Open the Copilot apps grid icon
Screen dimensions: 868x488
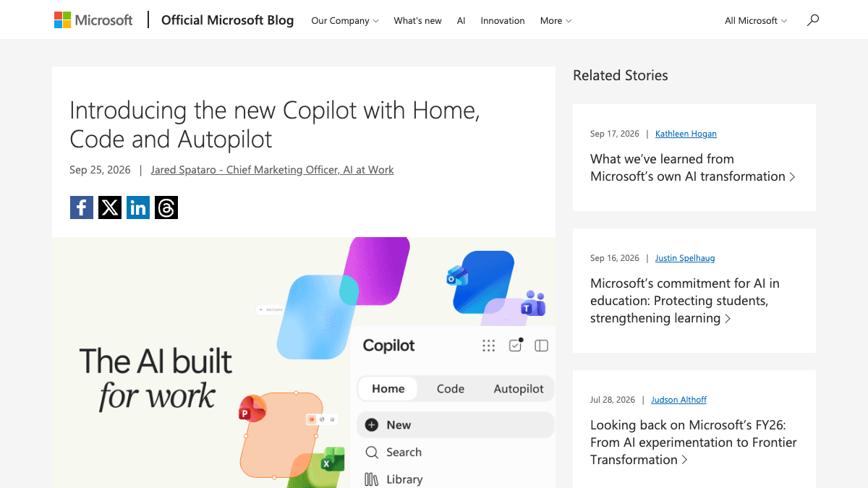click(489, 346)
